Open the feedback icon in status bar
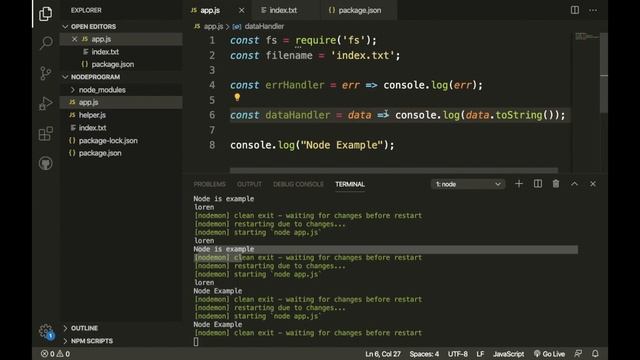The height and width of the screenshot is (360, 640). 578,354
